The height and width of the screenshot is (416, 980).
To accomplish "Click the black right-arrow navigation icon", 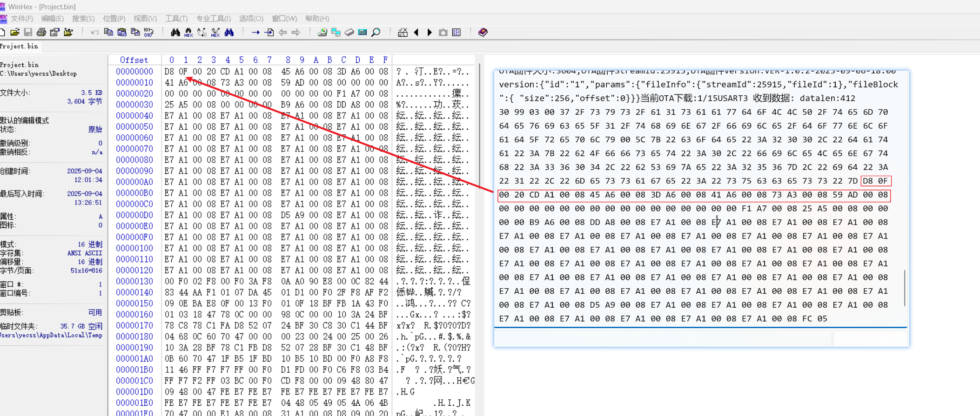I will click(x=430, y=32).
